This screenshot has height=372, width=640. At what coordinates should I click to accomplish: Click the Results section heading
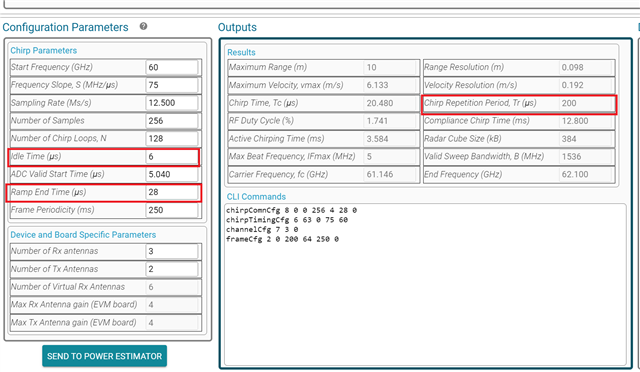241,52
